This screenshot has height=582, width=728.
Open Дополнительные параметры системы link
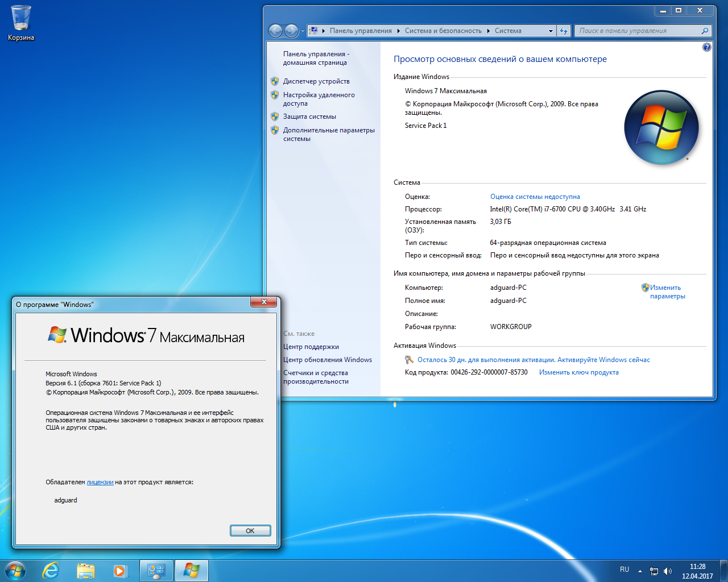coord(329,134)
